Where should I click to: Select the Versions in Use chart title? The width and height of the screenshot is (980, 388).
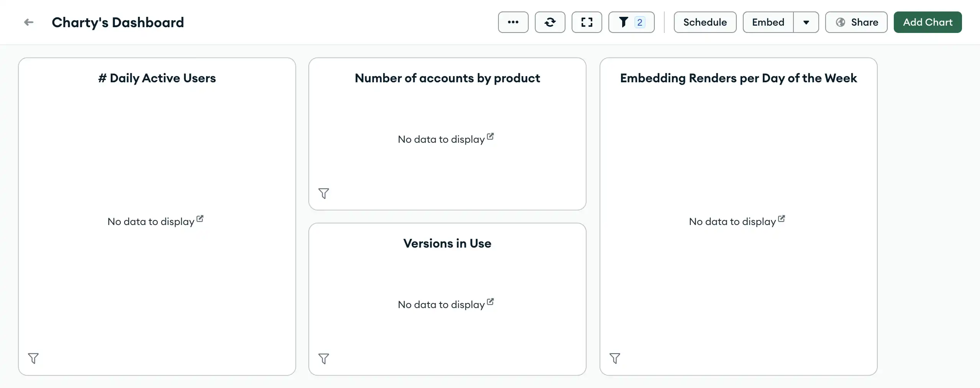tap(447, 243)
